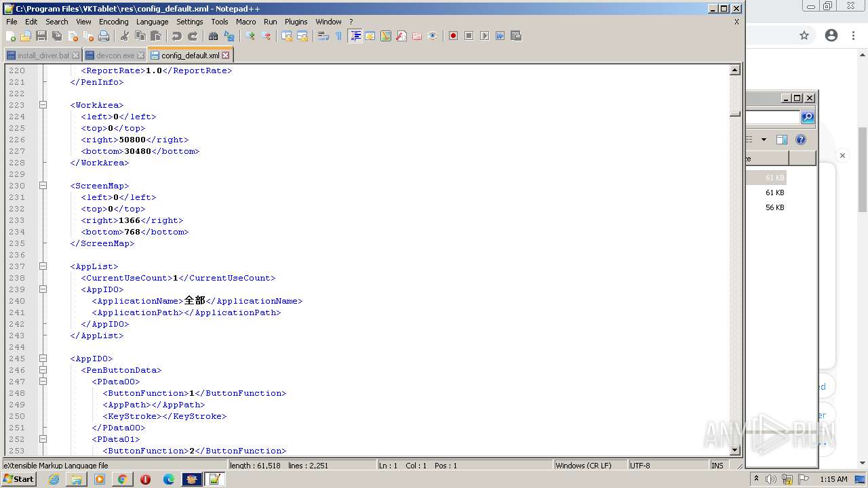Click the Open file toolbar icon

pyautogui.click(x=26, y=36)
